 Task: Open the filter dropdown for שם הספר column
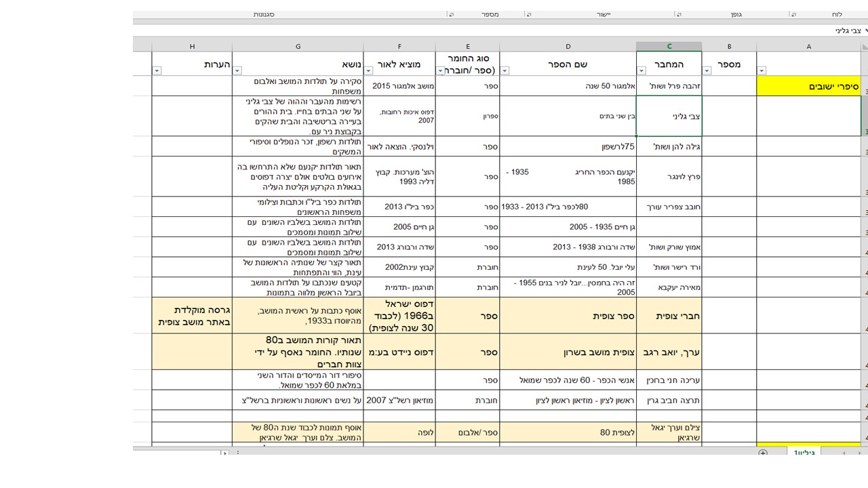coord(505,70)
